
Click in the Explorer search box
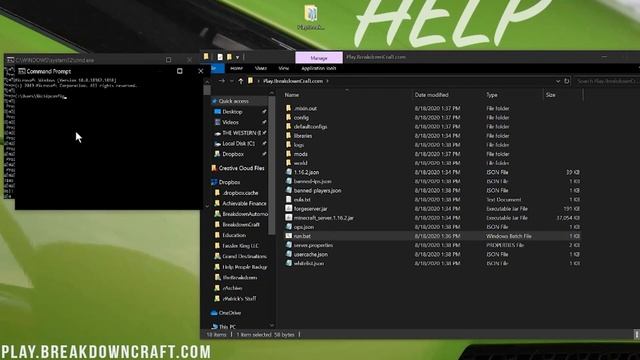(x=607, y=81)
